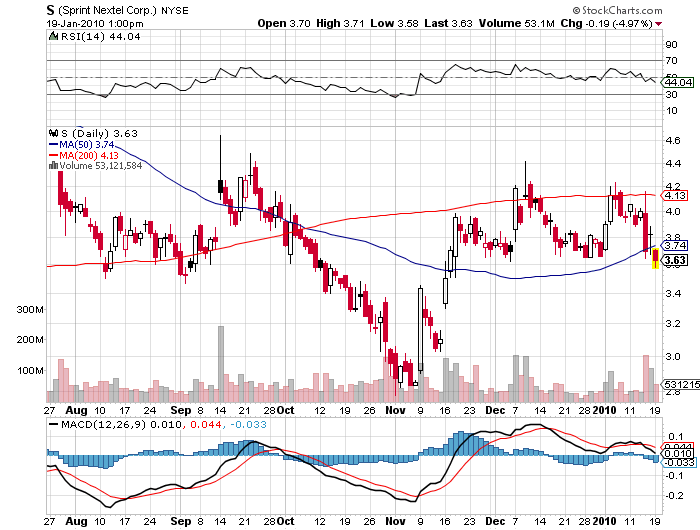Click the red 0.044 value in MACD title
The image size is (700, 530).
206,425
